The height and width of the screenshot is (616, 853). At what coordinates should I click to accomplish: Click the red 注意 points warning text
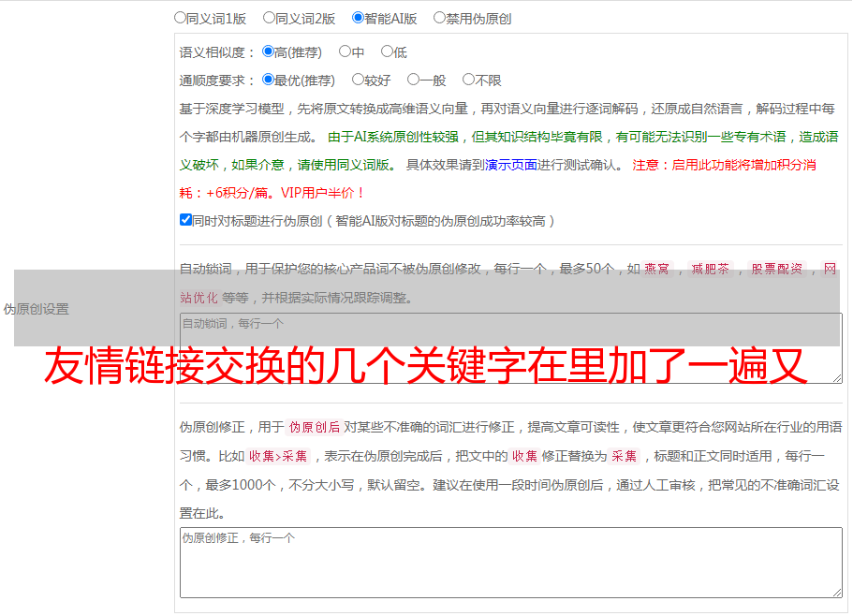click(x=498, y=179)
